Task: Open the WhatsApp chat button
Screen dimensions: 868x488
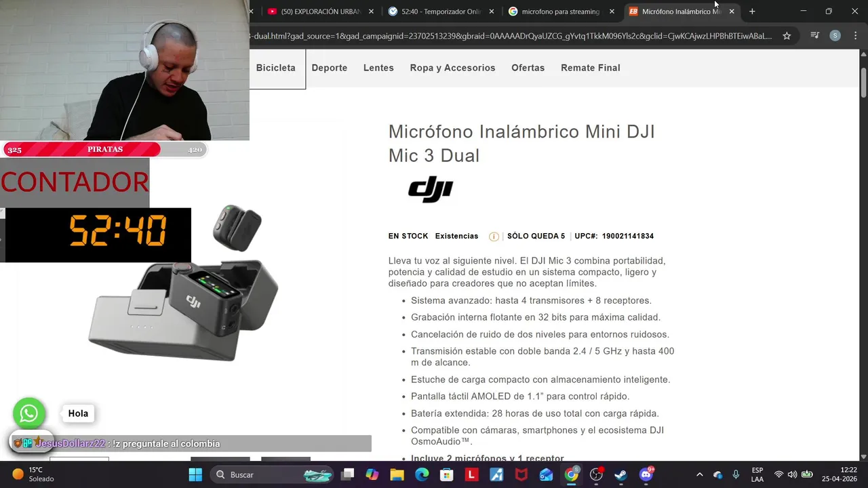Action: click(29, 413)
